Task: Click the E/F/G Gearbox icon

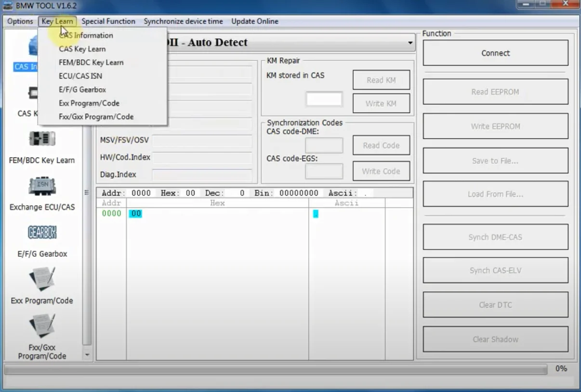Action: point(42,233)
